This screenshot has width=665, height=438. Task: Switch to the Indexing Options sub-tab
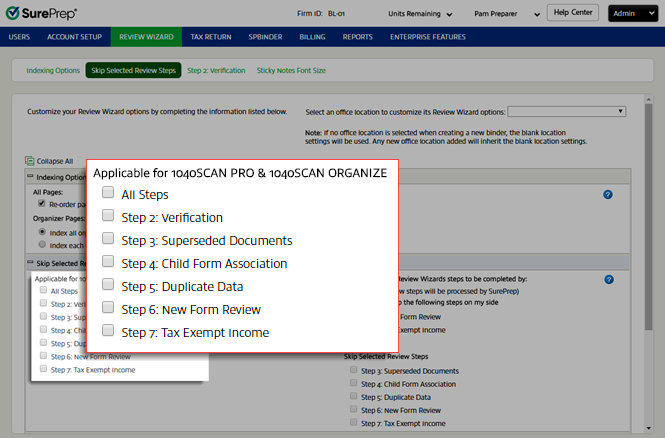(53, 70)
